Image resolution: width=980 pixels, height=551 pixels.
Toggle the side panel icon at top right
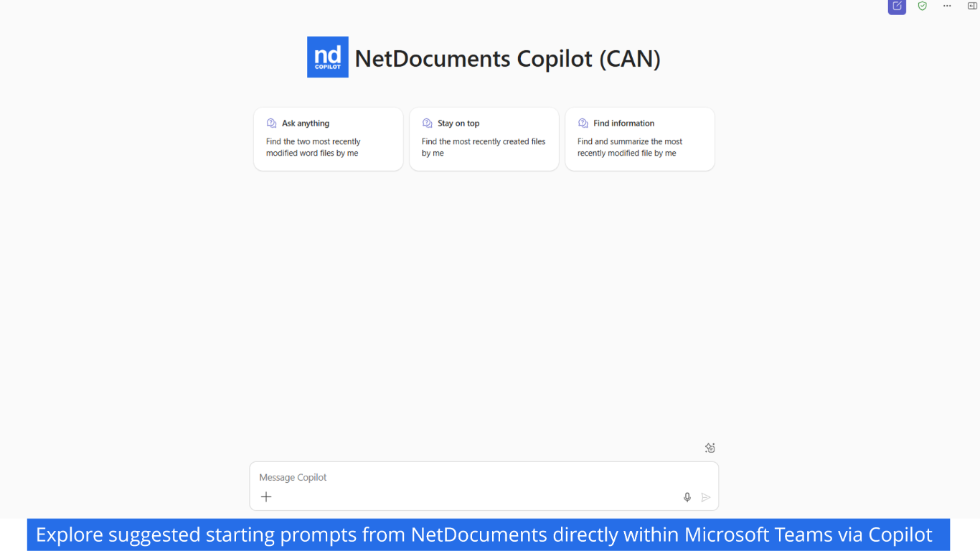point(973,6)
